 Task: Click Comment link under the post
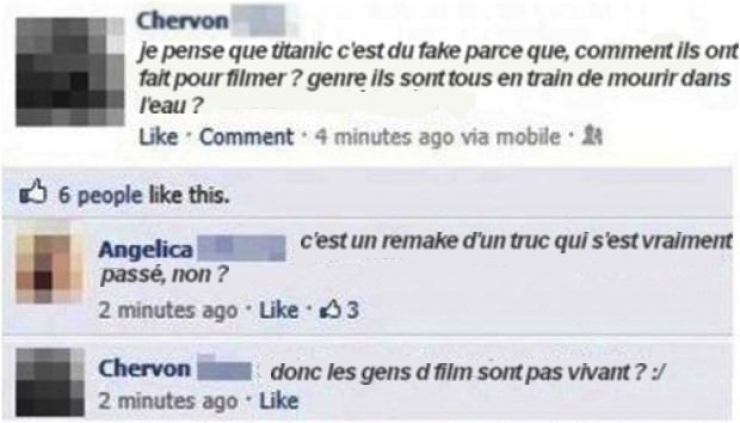[x=246, y=138]
